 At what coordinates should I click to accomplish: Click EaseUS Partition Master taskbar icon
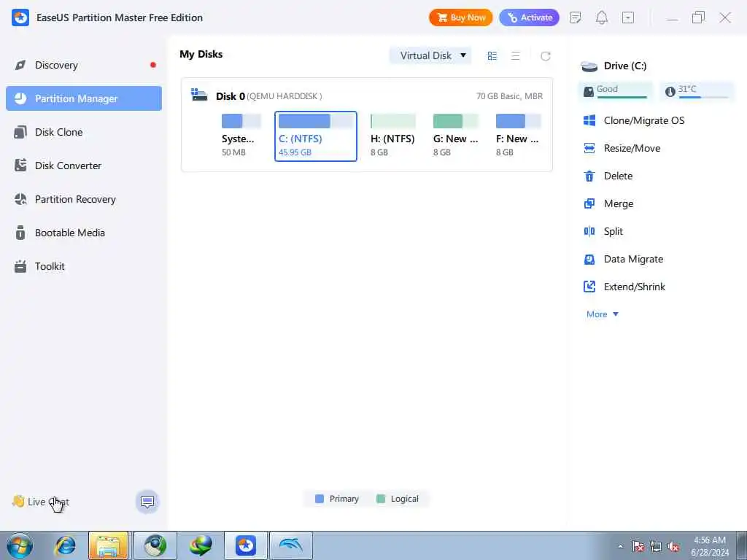point(245,545)
